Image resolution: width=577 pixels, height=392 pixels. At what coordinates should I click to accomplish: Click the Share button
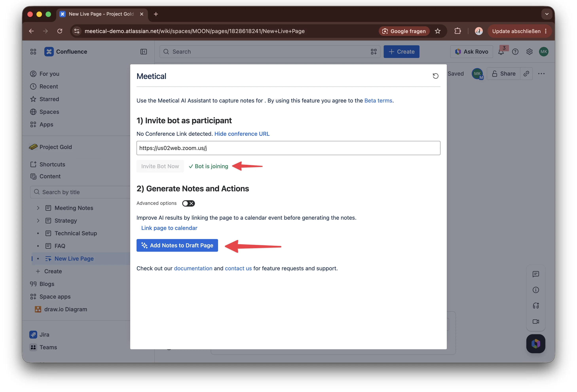click(x=504, y=74)
